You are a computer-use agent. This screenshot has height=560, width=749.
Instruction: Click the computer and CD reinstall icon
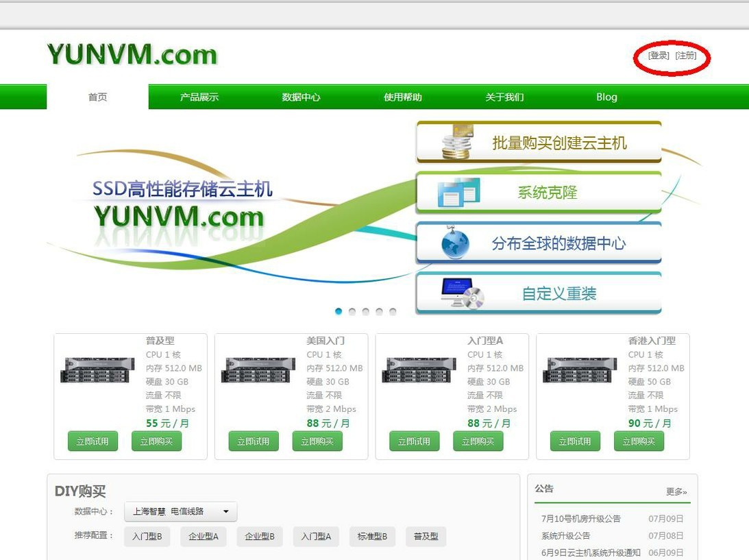(x=463, y=293)
